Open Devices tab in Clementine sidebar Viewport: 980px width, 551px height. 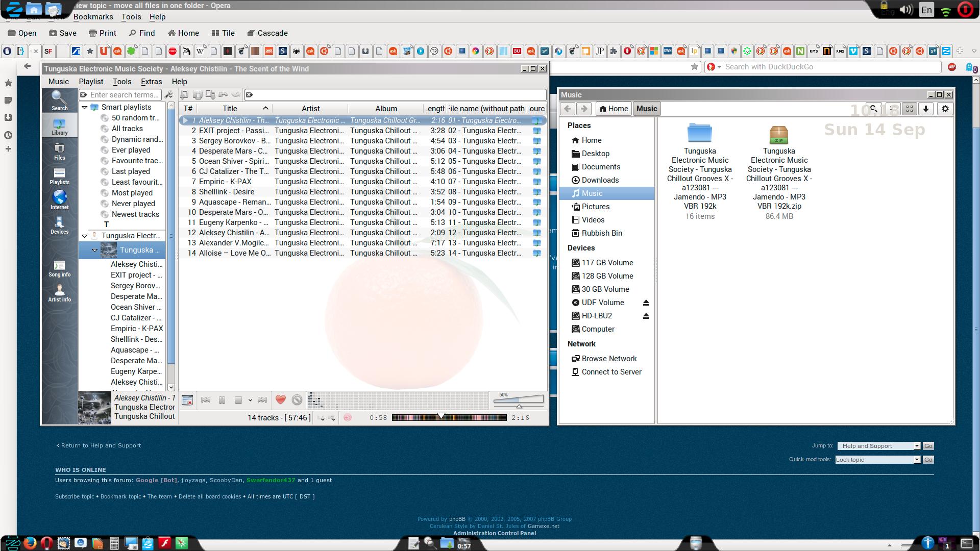click(59, 226)
